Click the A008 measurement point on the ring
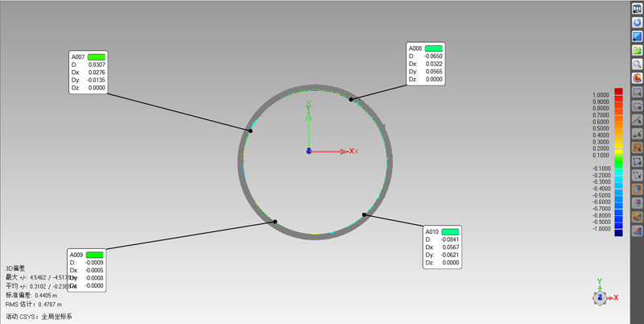The height and width of the screenshot is (324, 644). pyautogui.click(x=351, y=99)
